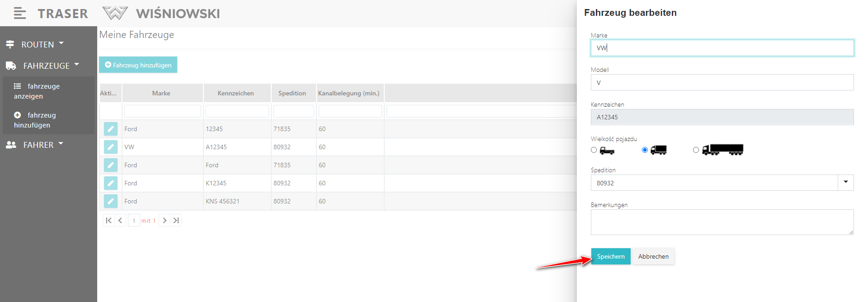Click edit pencil for Ford K12345 row
This screenshot has width=868, height=302.
pos(110,183)
